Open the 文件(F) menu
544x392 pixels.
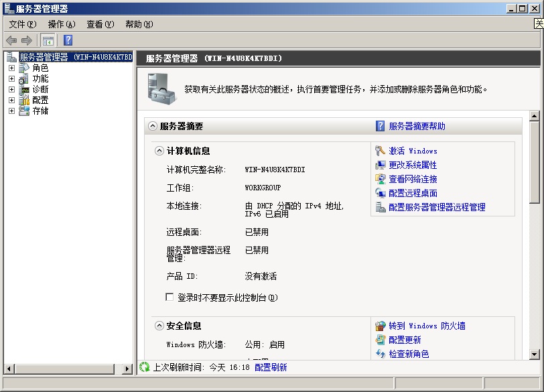click(x=23, y=24)
